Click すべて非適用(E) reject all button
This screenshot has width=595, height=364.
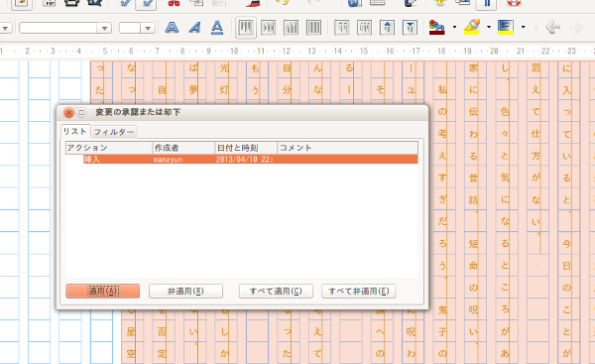point(359,292)
